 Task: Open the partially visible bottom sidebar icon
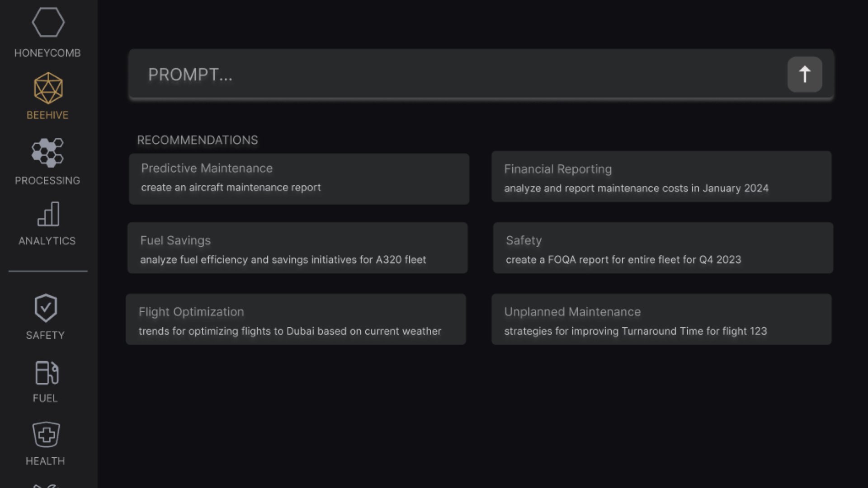46,486
